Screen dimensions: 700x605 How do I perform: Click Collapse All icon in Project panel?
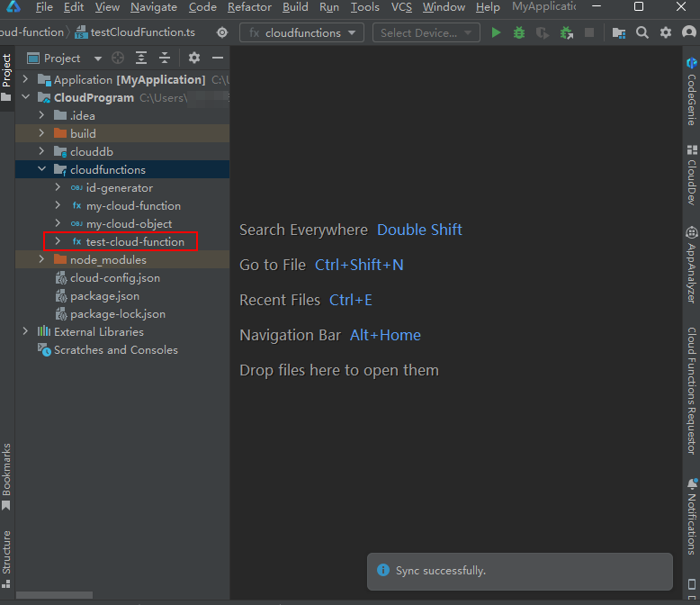point(165,58)
